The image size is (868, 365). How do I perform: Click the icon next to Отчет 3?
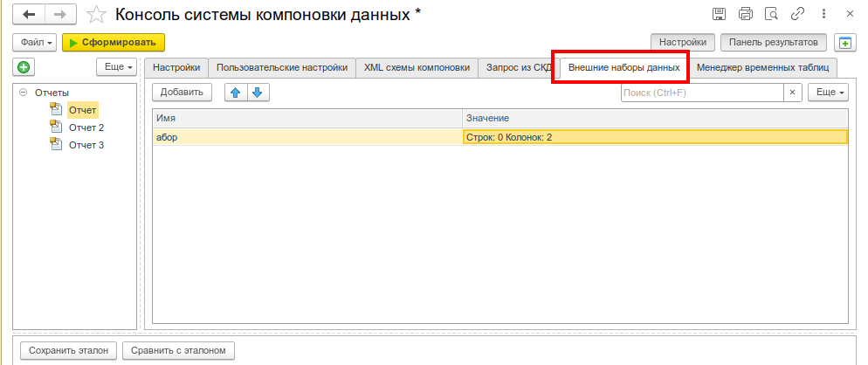(x=56, y=145)
